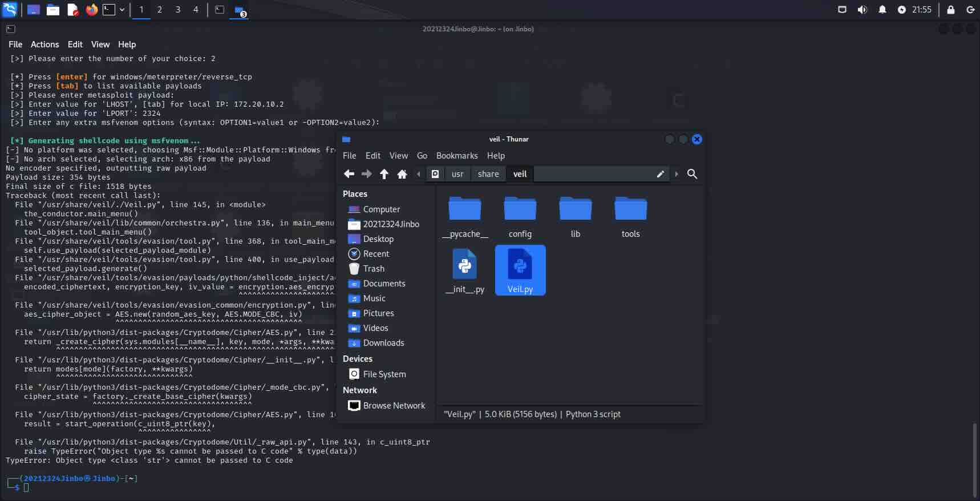
Task: Select the terminal window button in taskbar
Action: point(220,10)
